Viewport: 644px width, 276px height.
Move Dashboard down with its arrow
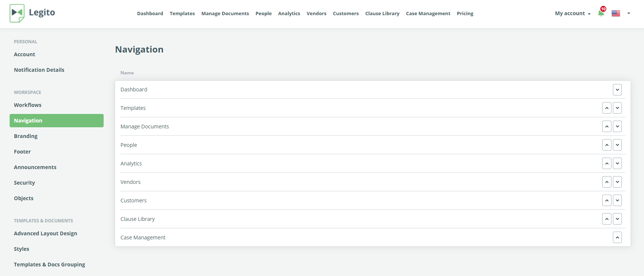(x=617, y=90)
